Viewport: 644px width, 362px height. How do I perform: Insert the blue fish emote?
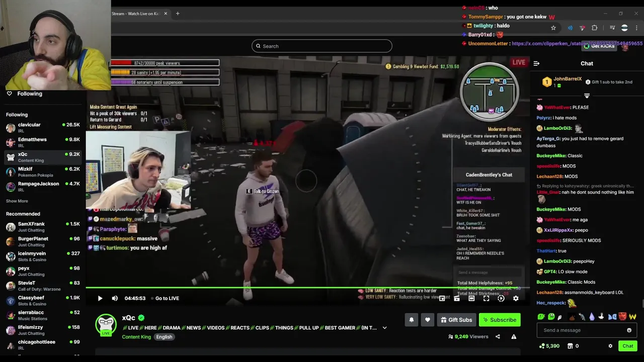(x=612, y=317)
